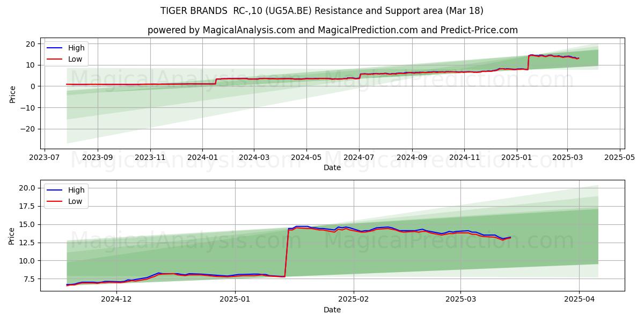Screen dimensions: 644x322
Task: Click the '2024-03' x-axis label
Action: click(254, 158)
